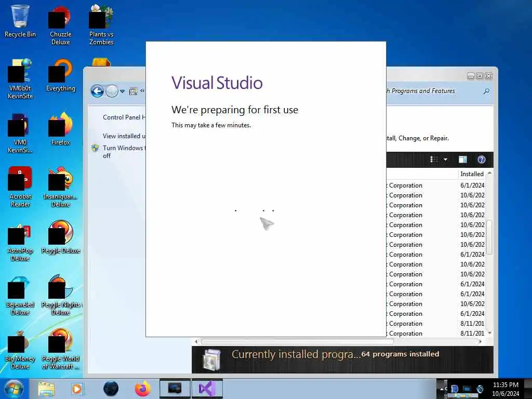Select the Peggle Deluxe desktop shortcut

point(60,237)
